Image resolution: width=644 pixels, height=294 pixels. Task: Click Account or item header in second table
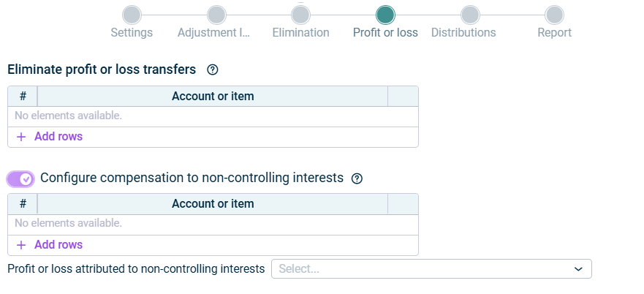click(x=213, y=204)
